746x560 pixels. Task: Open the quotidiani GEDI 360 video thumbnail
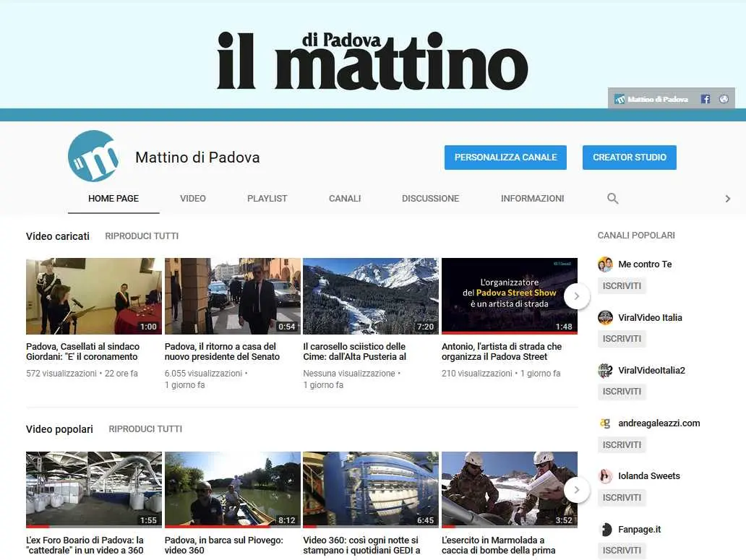[x=371, y=490]
